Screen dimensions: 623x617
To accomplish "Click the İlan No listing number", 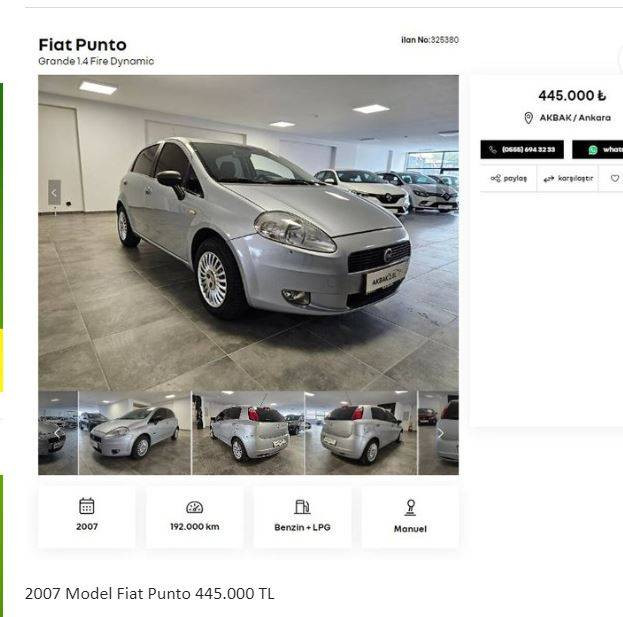I will (x=430, y=40).
